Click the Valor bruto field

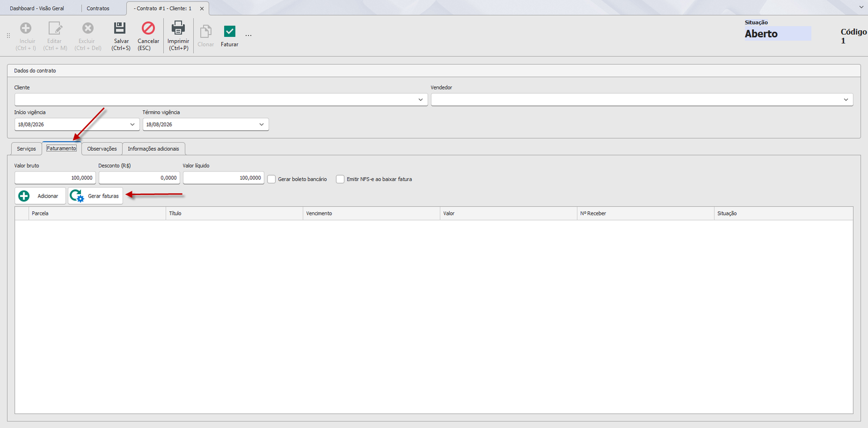[x=55, y=178]
